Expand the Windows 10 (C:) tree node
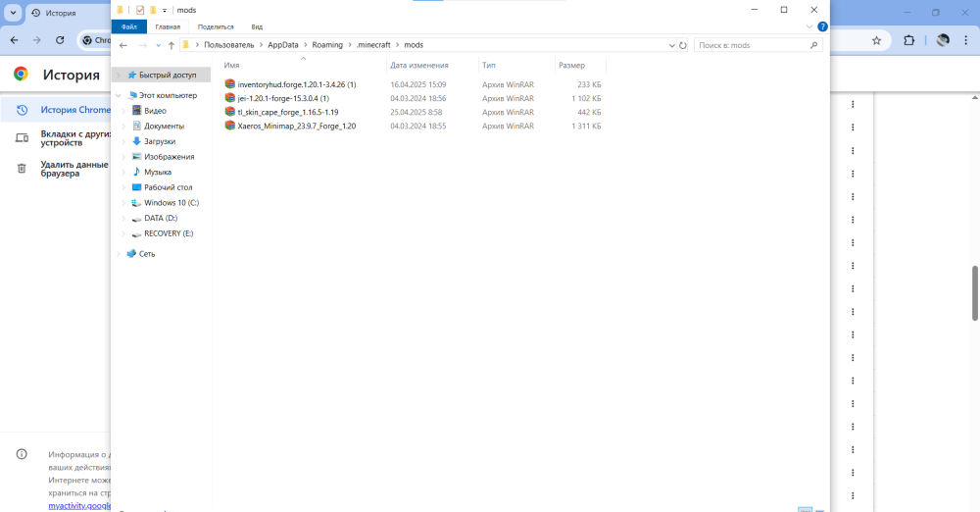The width and height of the screenshot is (980, 512). [x=123, y=203]
